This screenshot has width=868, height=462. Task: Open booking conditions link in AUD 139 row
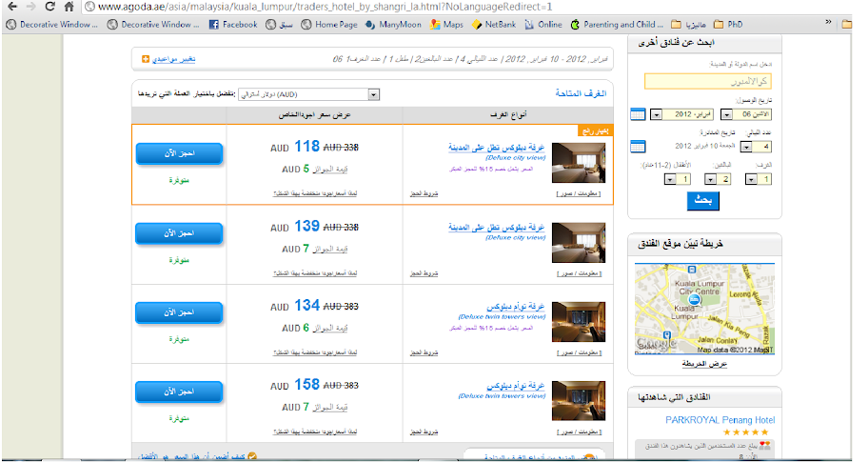424,273
